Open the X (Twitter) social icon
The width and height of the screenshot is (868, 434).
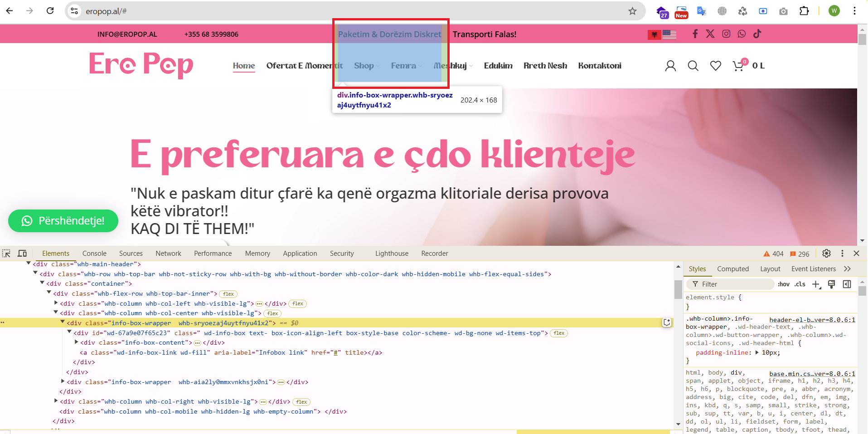pyautogui.click(x=710, y=34)
